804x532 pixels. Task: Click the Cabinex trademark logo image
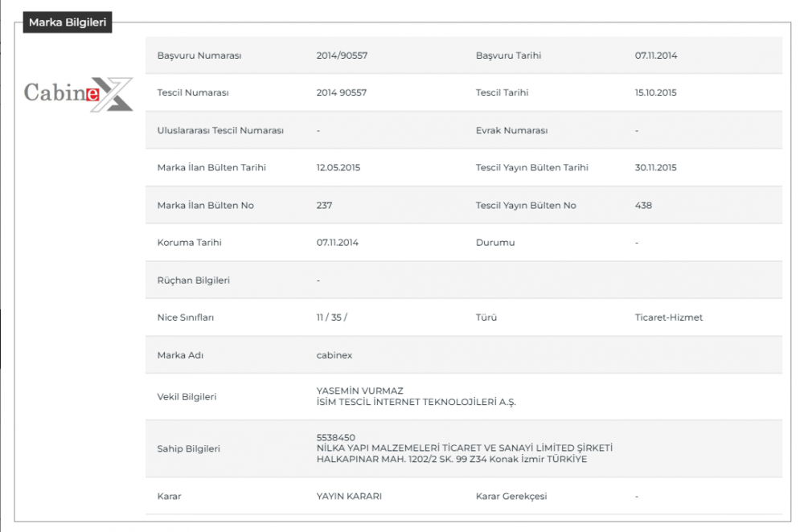pos(78,94)
